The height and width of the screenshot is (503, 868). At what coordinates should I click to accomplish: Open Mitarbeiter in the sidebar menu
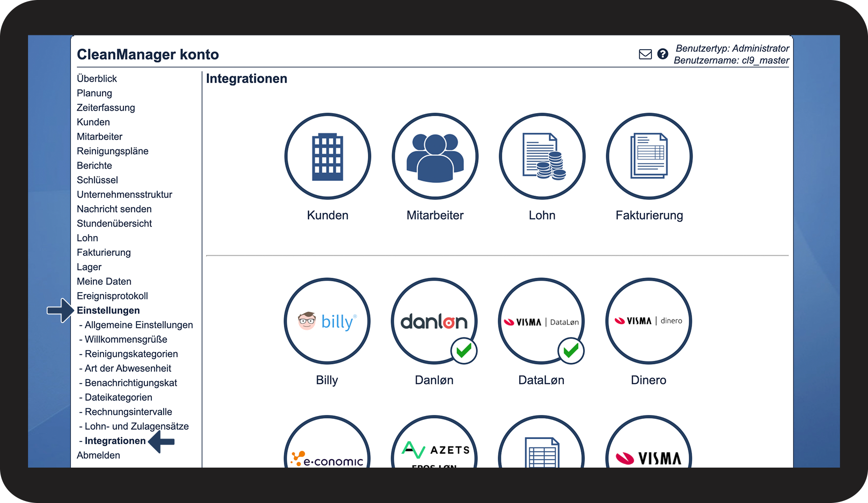coord(99,137)
